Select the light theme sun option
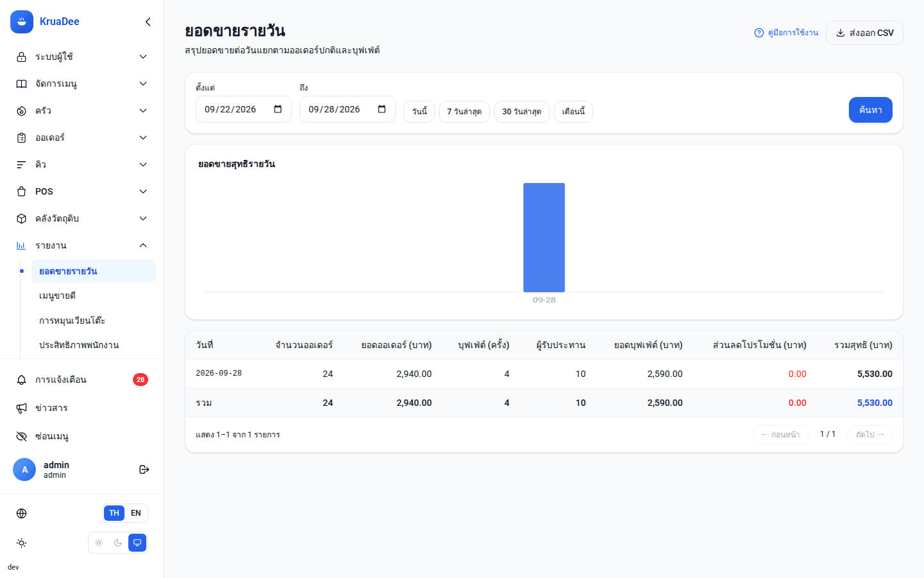This screenshot has width=924, height=578. click(x=99, y=543)
